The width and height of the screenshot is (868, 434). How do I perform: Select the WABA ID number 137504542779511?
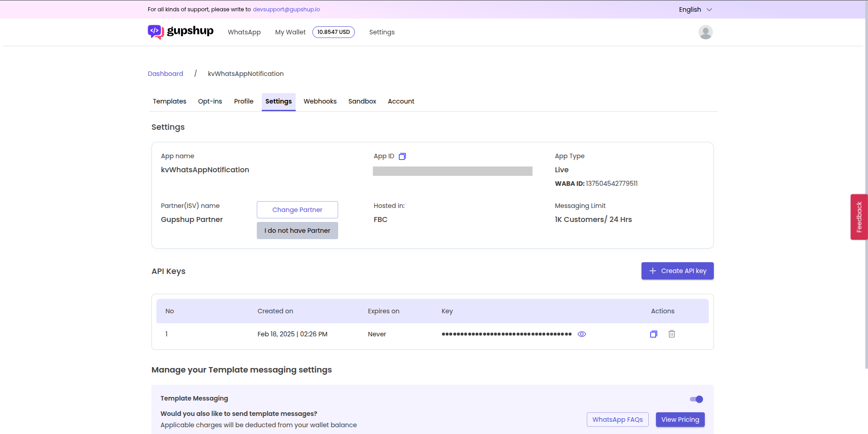tap(612, 184)
